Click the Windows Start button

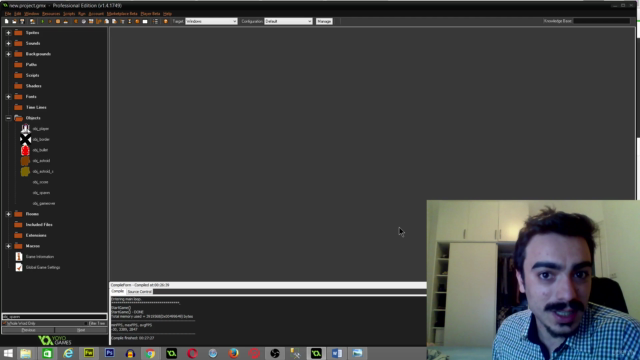point(8,353)
